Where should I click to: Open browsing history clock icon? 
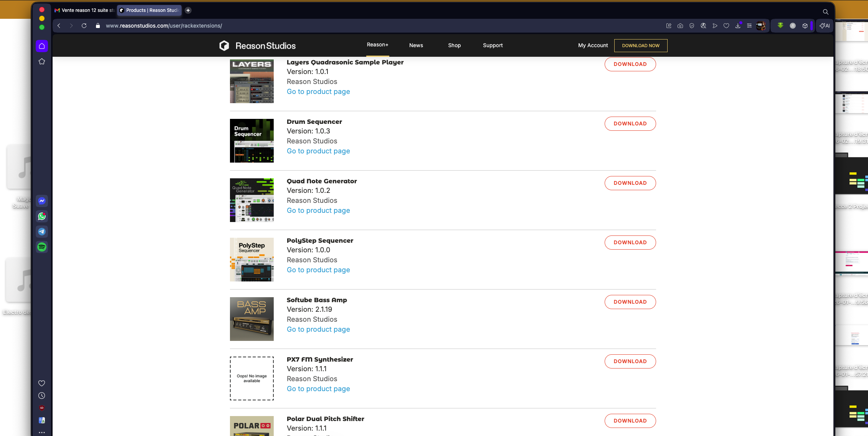pos(42,395)
